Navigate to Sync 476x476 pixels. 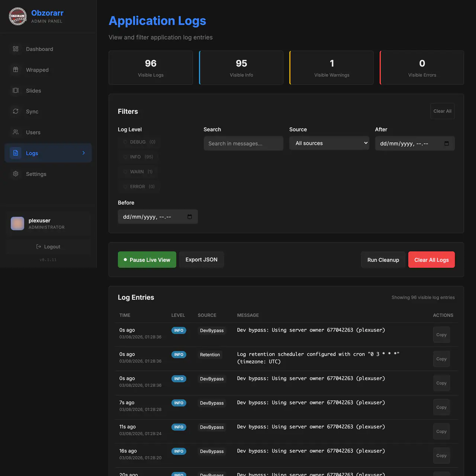[48, 112]
